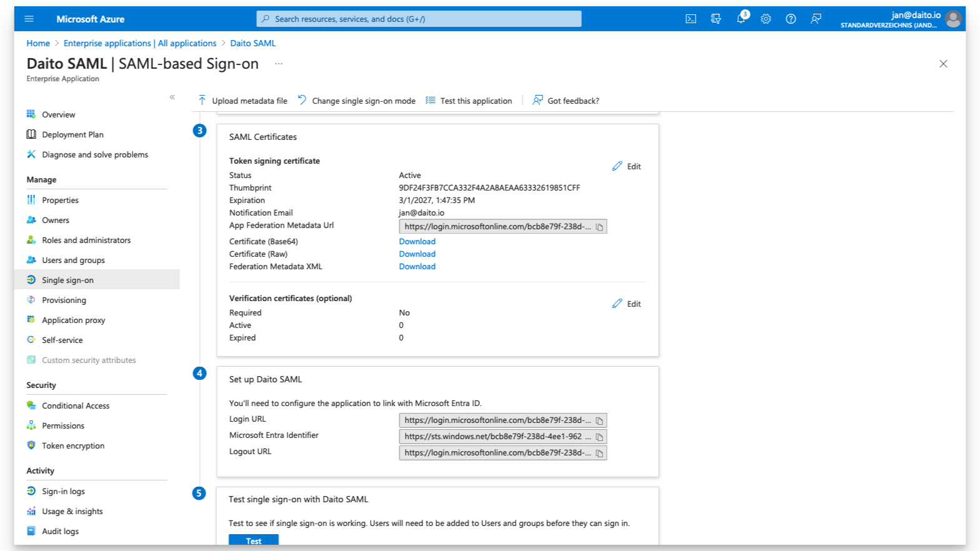Open Cloud Shell from the top bar
980x551 pixels.
[x=691, y=19]
